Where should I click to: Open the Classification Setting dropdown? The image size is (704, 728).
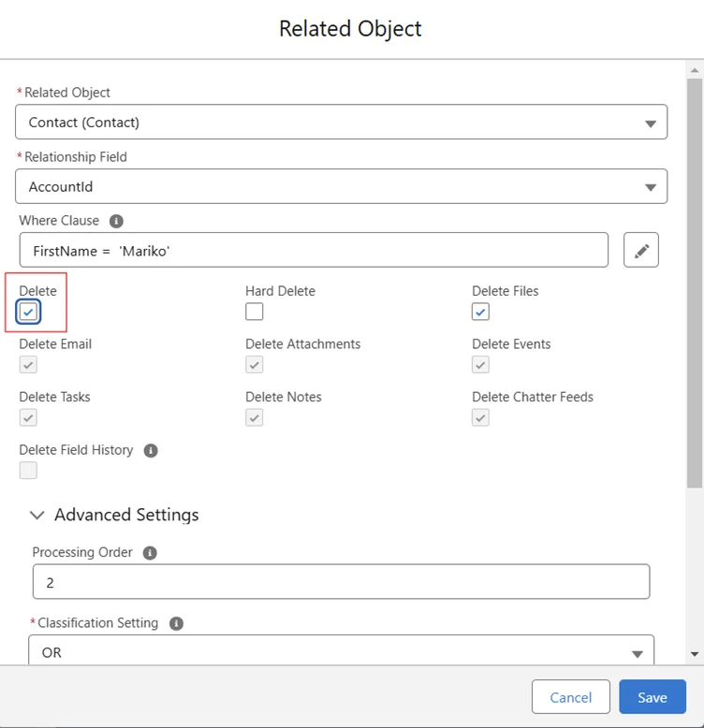click(343, 652)
